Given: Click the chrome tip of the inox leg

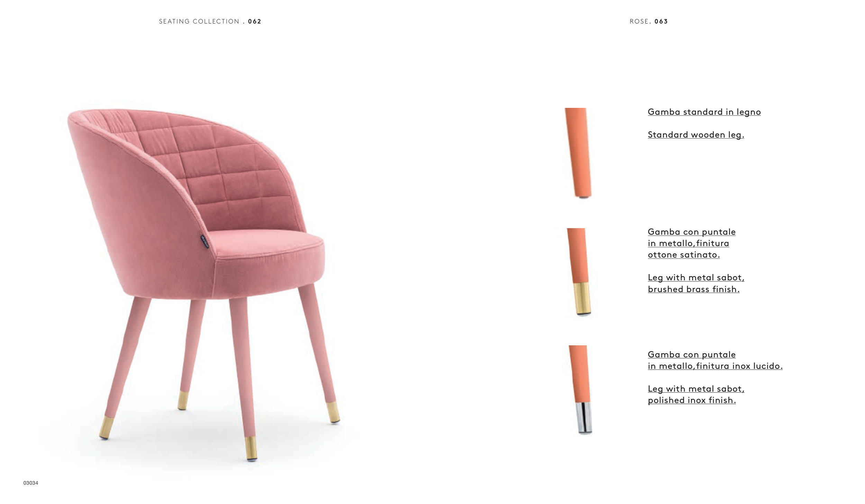Looking at the screenshot, I should 584,418.
